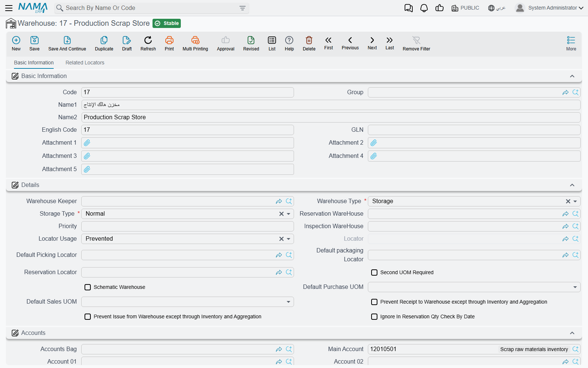Viewport: 588px width, 368px height.
Task: Open Warehouse Type dropdown
Action: [x=575, y=201]
